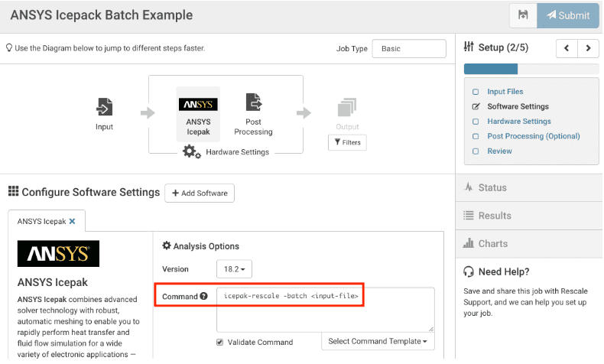
Task: Toggle the Validate Command checkbox
Action: 220,343
